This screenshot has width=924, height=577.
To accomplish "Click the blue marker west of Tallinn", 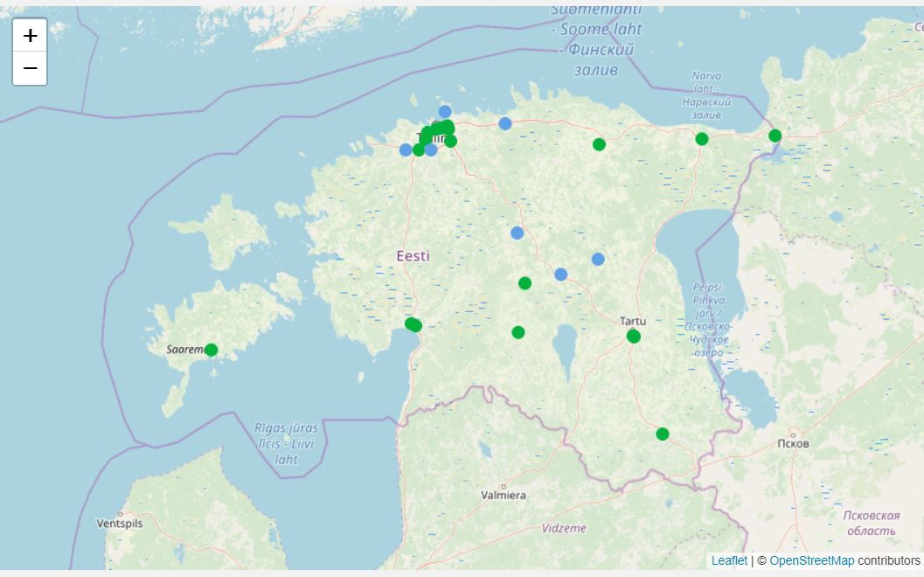I will 403,149.
